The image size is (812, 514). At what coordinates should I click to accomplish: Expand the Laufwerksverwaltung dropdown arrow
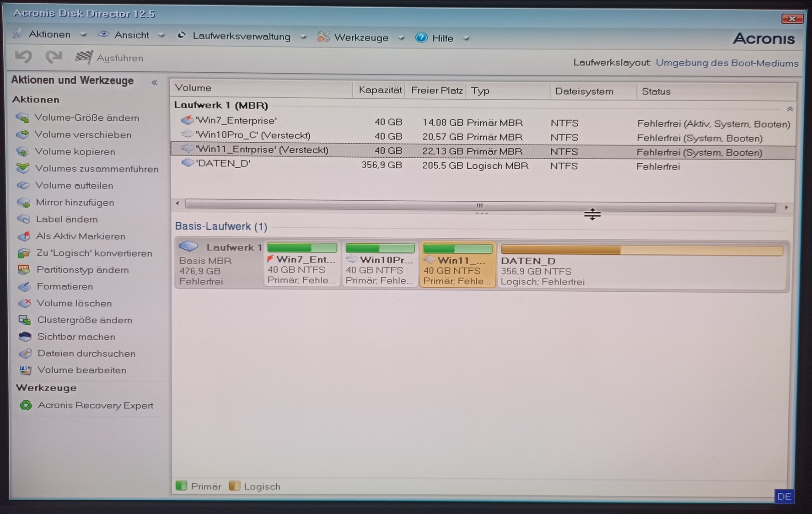(303, 37)
